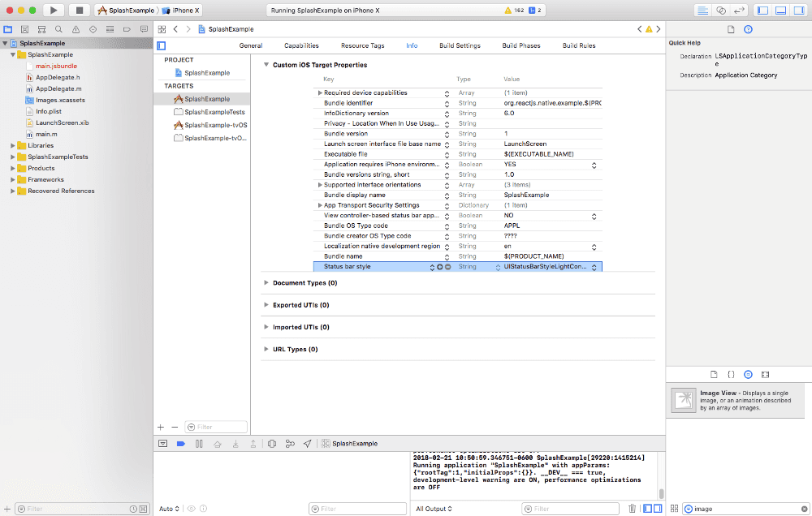Open Localization native development region value dropdown
812x516 pixels.
(x=594, y=247)
